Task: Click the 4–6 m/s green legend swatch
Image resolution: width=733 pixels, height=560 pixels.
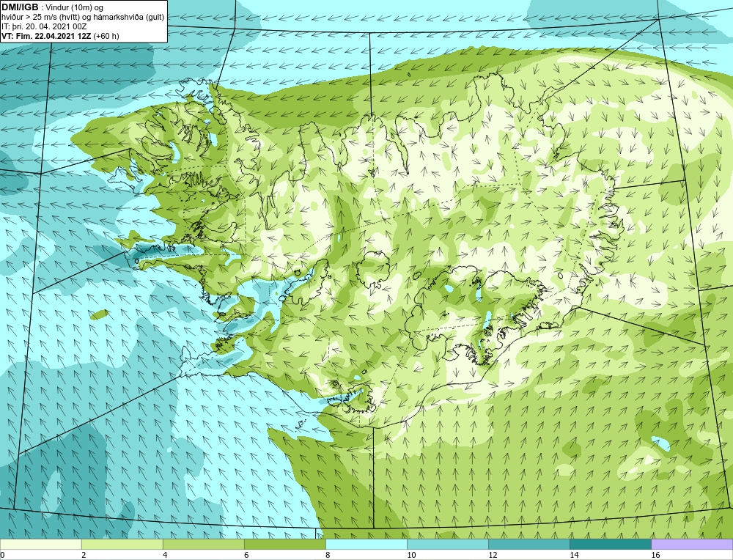Action: click(x=203, y=544)
